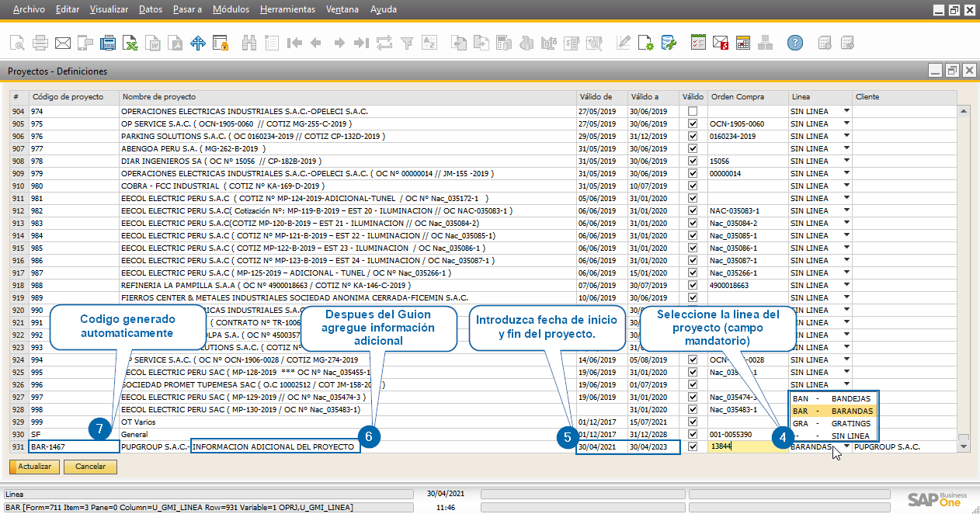The width and height of the screenshot is (980, 514).
Task: Uncheck Válido for OP SERVICE row 905
Action: click(693, 123)
